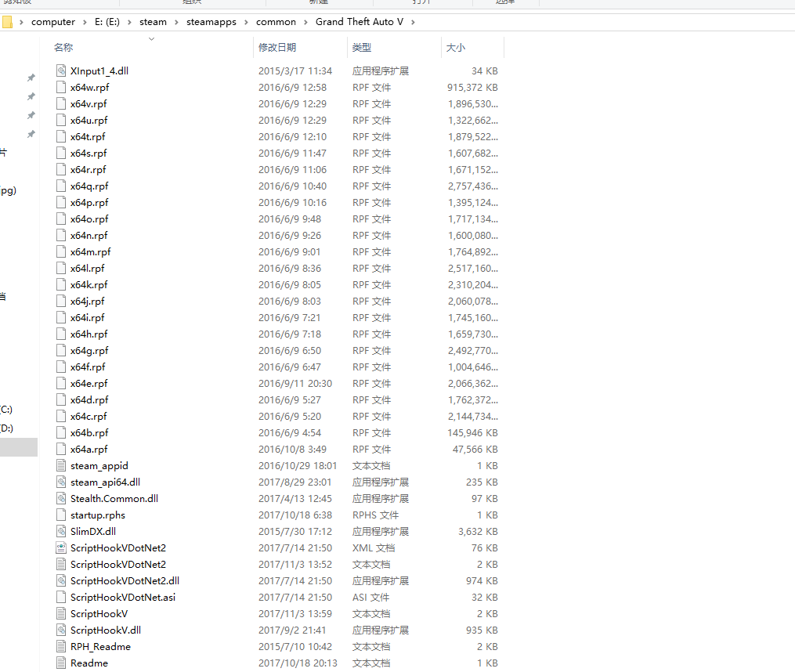795x672 pixels.
Task: Select the RPH_Readme text document icon
Action: [61, 647]
